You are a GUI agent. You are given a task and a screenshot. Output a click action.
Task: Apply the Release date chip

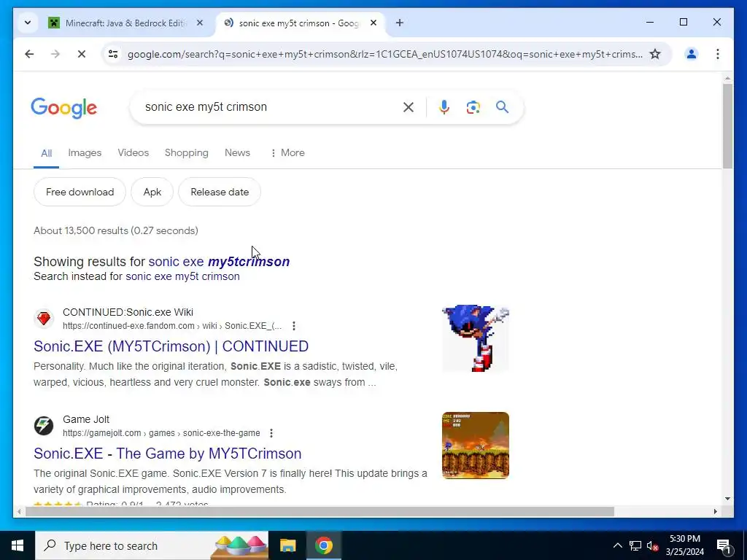[220, 192]
